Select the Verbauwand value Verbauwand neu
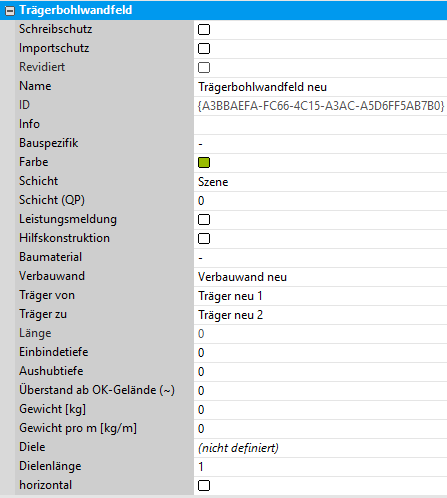 pyautogui.click(x=320, y=277)
